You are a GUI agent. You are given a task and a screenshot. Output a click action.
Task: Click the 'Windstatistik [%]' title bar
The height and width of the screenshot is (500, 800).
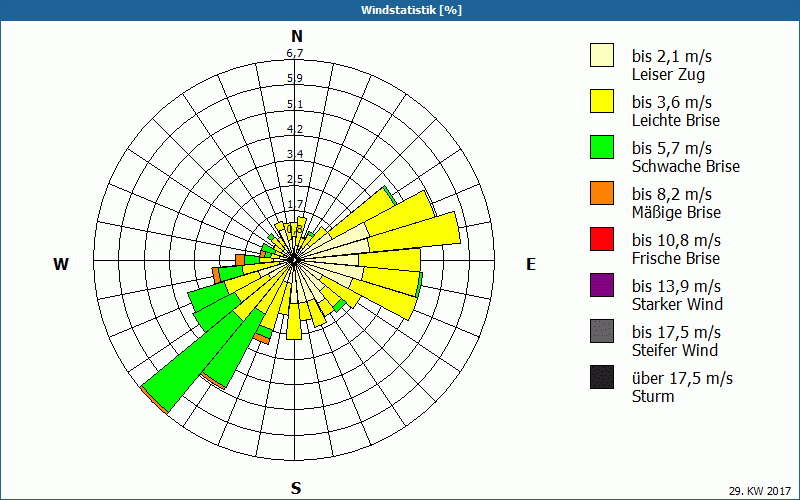pos(400,10)
